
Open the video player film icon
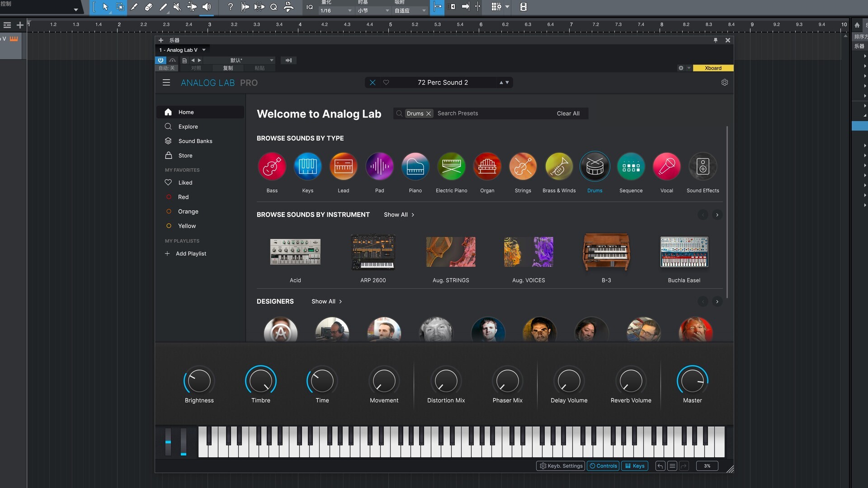[524, 7]
